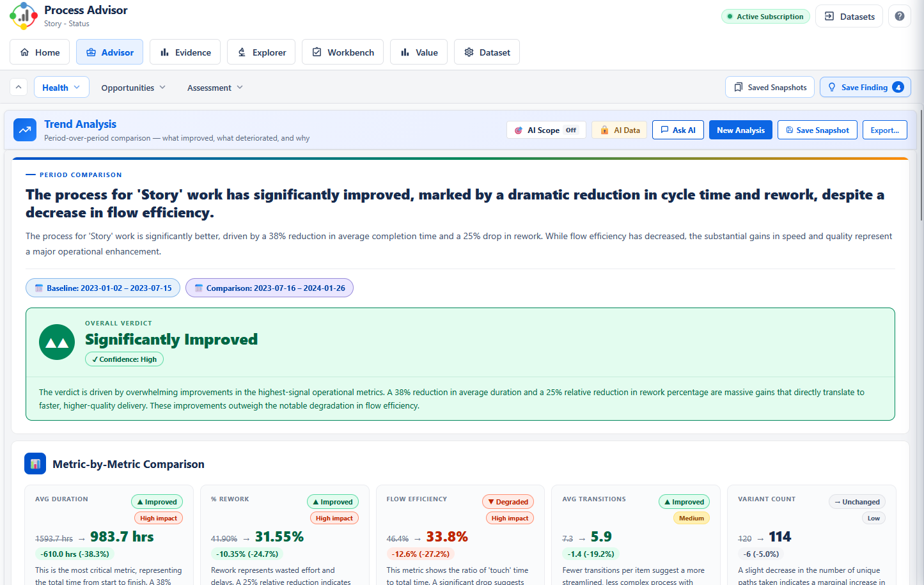Open the Workbench tab
Image resolution: width=924 pixels, height=585 pixels.
click(343, 52)
